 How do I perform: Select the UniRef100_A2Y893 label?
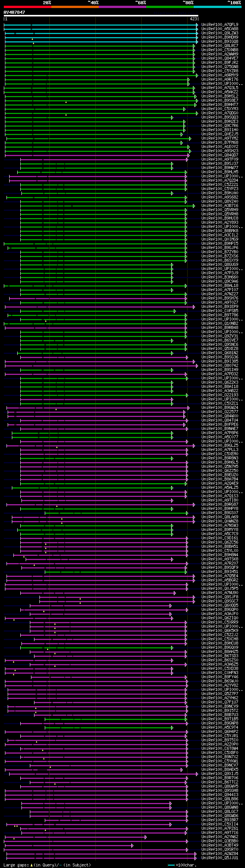(x=220, y=222)
